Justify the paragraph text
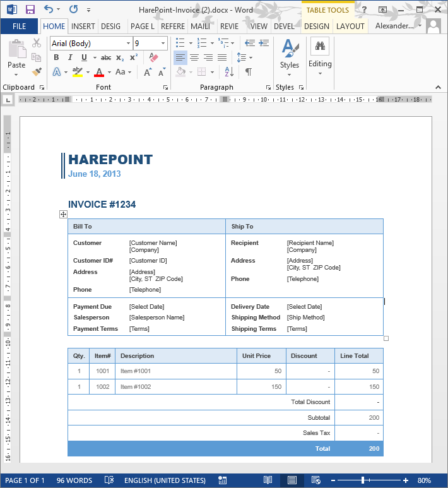The image size is (448, 488). pos(222,57)
